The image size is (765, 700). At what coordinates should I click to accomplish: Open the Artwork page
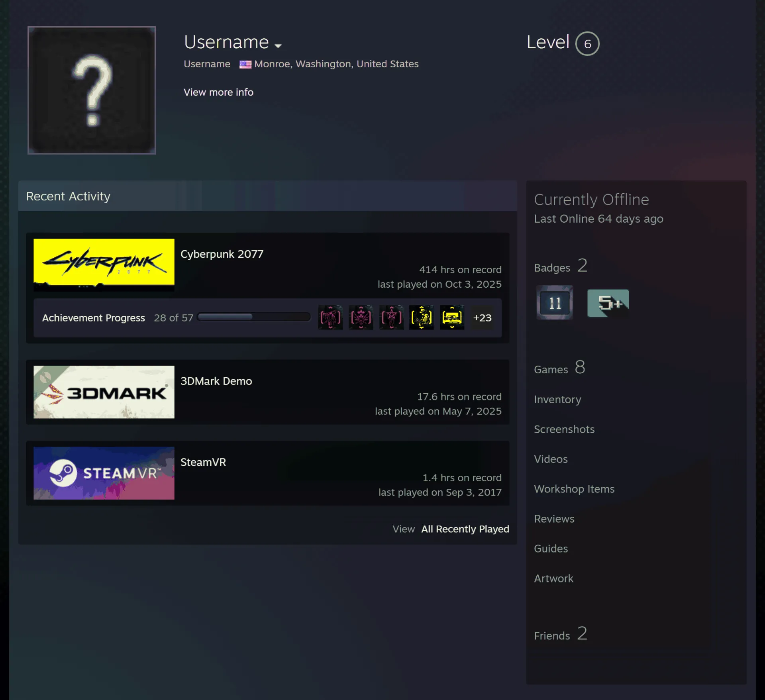click(x=553, y=578)
